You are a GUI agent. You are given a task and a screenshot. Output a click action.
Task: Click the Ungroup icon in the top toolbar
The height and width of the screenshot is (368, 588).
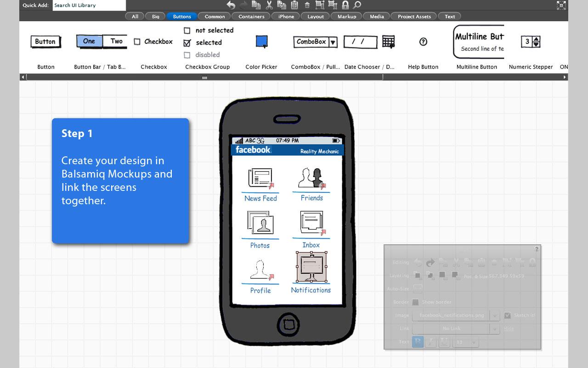(x=333, y=5)
